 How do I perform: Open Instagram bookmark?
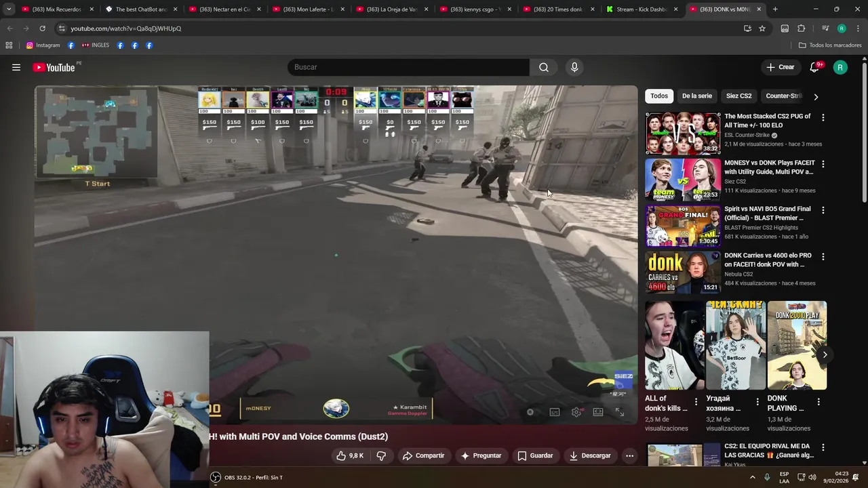coord(43,45)
